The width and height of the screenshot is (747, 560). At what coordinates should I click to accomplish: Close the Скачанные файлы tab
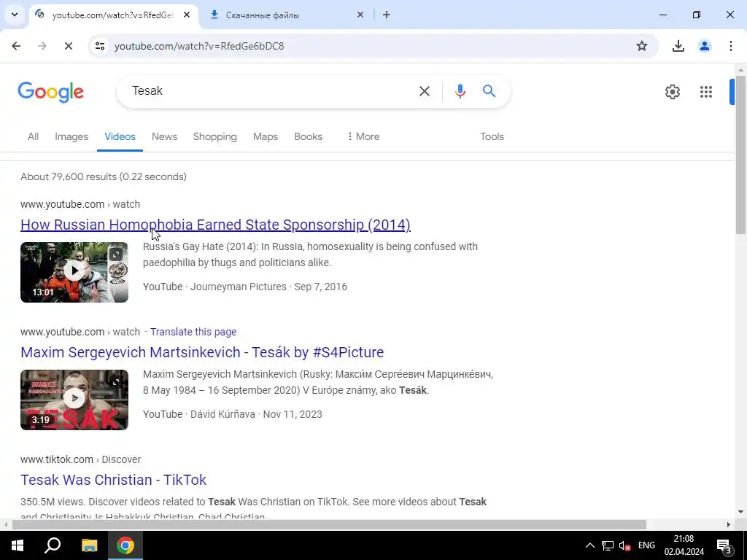pos(360,15)
